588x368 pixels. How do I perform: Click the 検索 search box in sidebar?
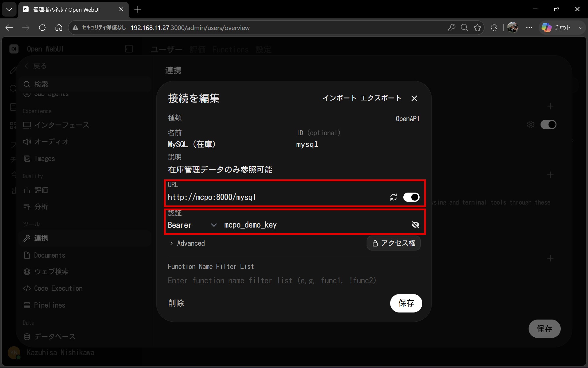pyautogui.click(x=86, y=84)
